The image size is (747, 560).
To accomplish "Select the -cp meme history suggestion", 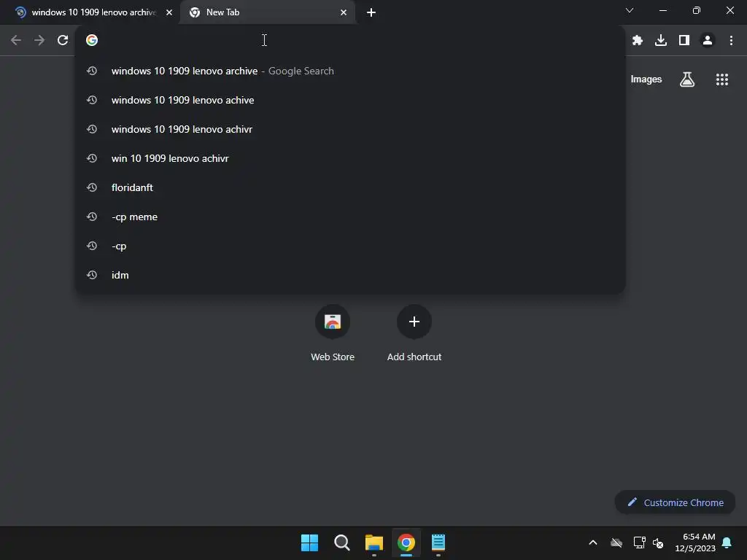I will tap(350, 217).
